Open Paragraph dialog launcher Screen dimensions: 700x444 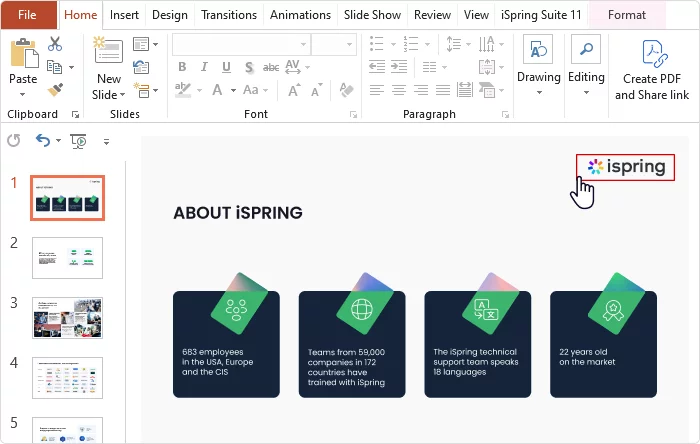505,115
